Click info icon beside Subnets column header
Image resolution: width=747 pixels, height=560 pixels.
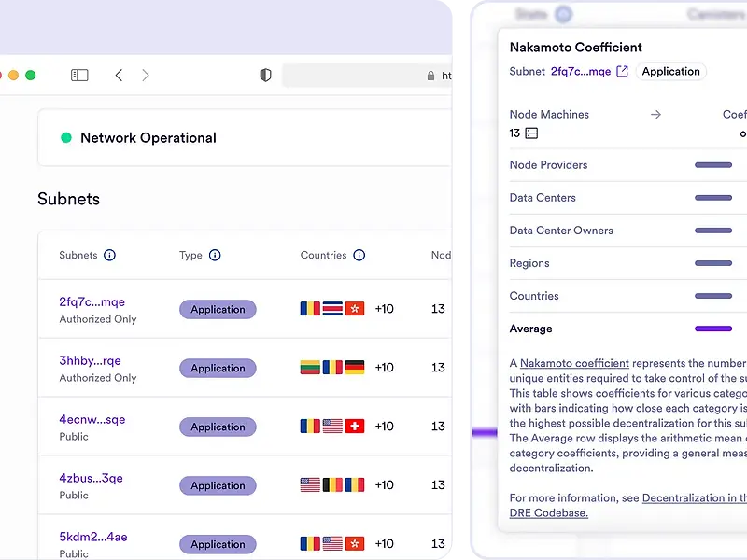pos(109,256)
